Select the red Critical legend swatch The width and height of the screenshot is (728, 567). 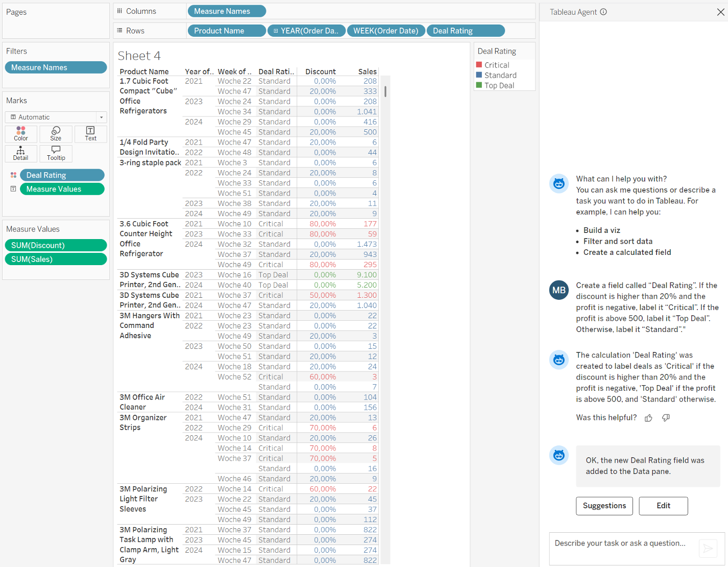point(479,65)
